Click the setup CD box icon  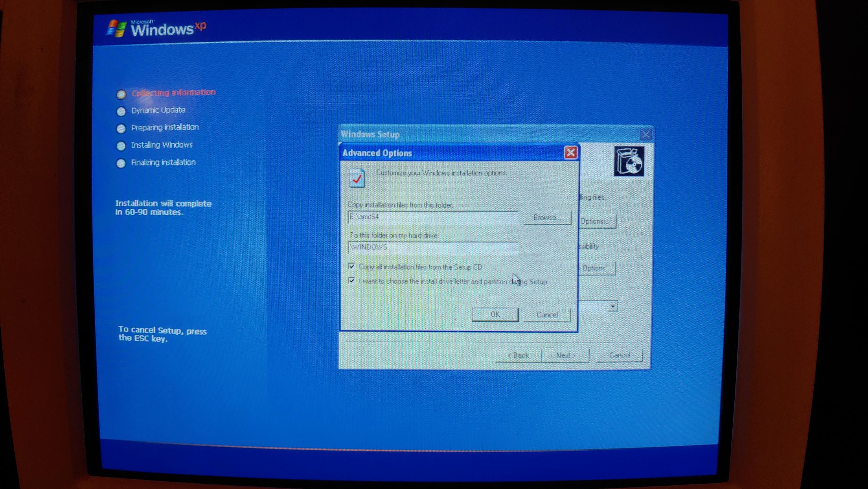click(x=629, y=161)
